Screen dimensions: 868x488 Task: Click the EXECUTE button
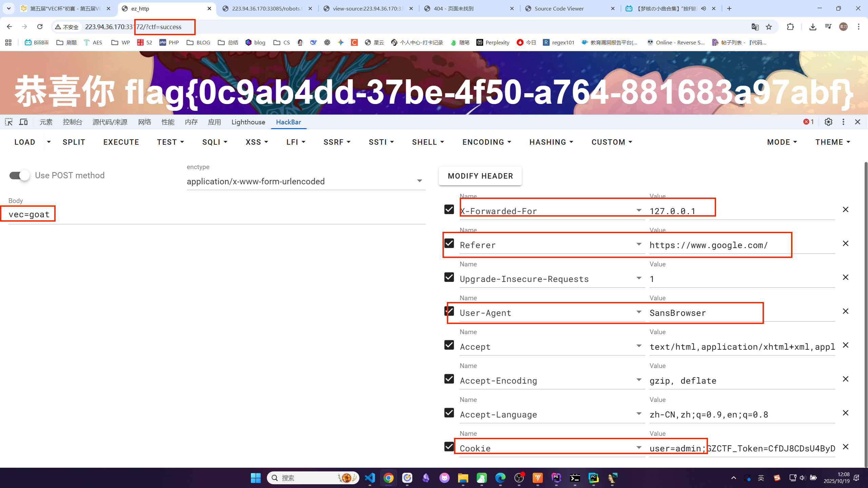(121, 142)
